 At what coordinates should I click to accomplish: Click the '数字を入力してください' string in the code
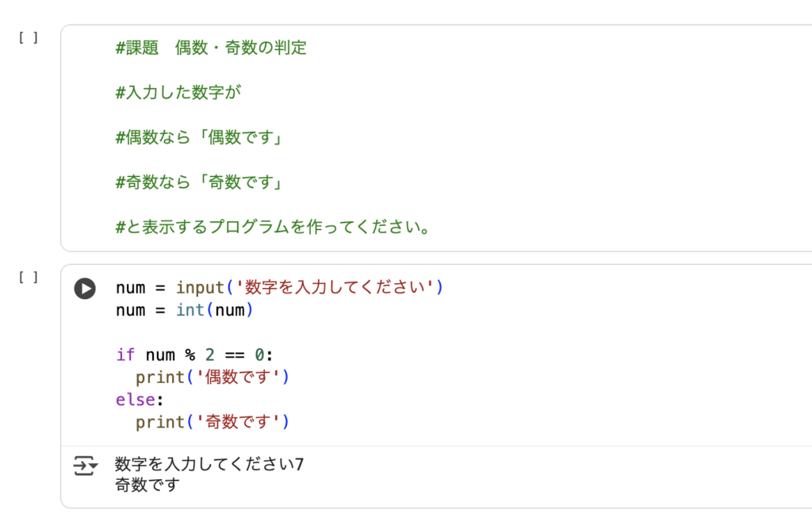click(x=339, y=287)
